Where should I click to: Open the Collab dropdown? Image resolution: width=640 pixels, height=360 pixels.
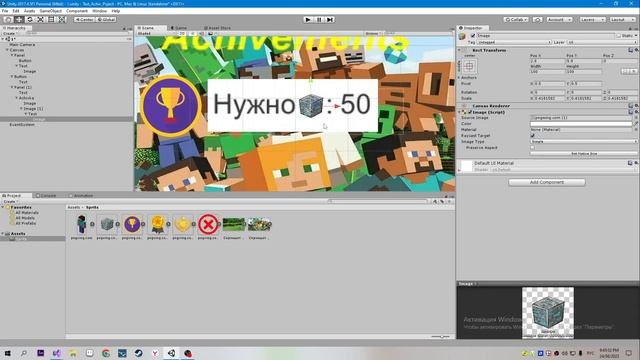(x=516, y=19)
